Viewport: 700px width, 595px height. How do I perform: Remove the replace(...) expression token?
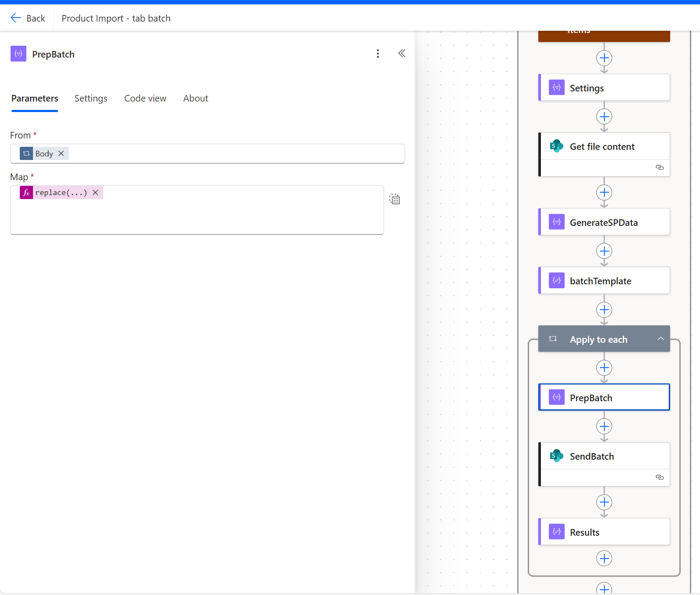95,192
